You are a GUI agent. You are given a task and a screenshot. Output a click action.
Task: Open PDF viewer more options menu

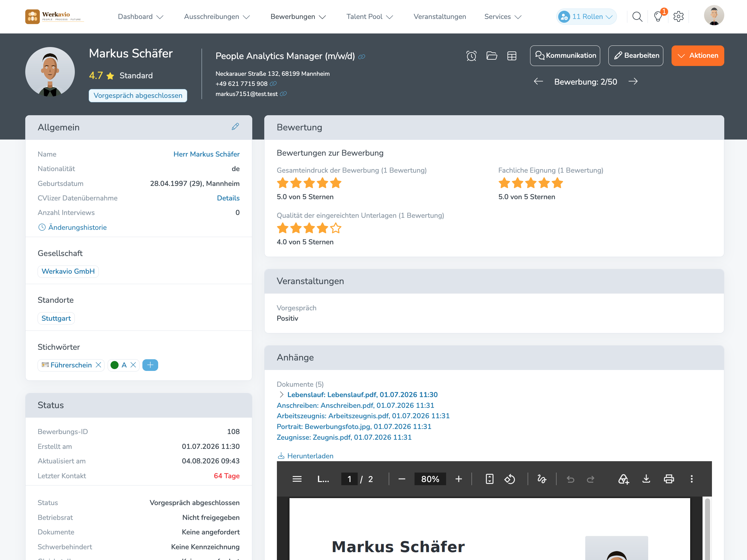[691, 479]
